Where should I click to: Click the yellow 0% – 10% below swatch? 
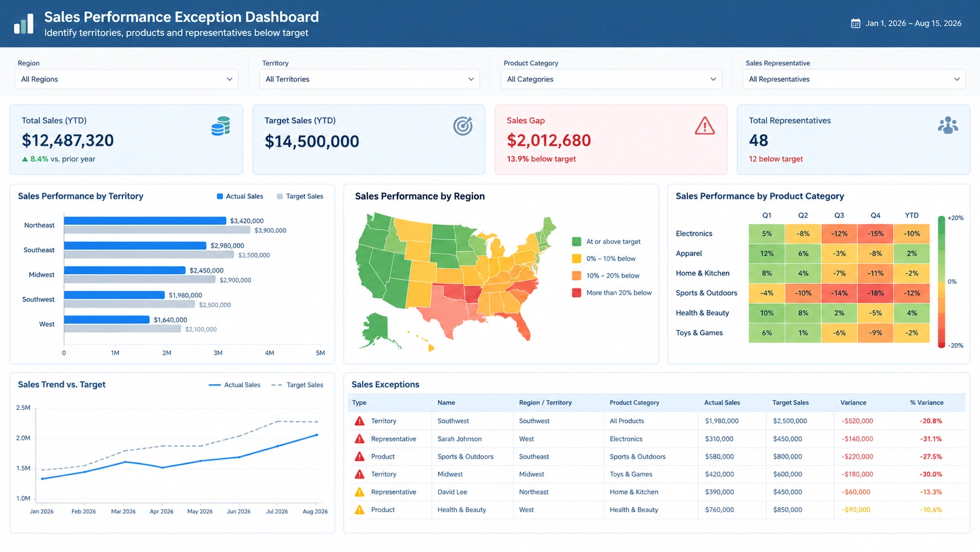coord(577,259)
